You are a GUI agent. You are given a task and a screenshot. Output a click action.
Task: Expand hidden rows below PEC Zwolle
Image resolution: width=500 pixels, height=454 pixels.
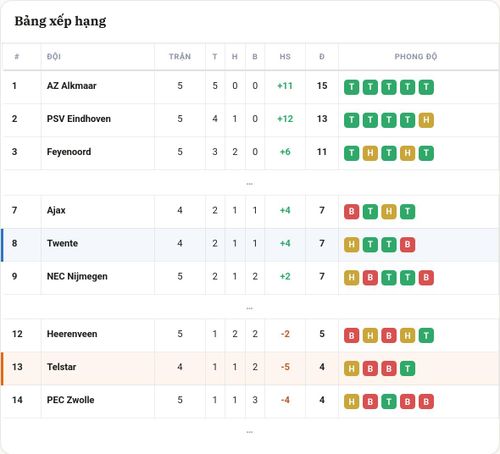point(249,432)
